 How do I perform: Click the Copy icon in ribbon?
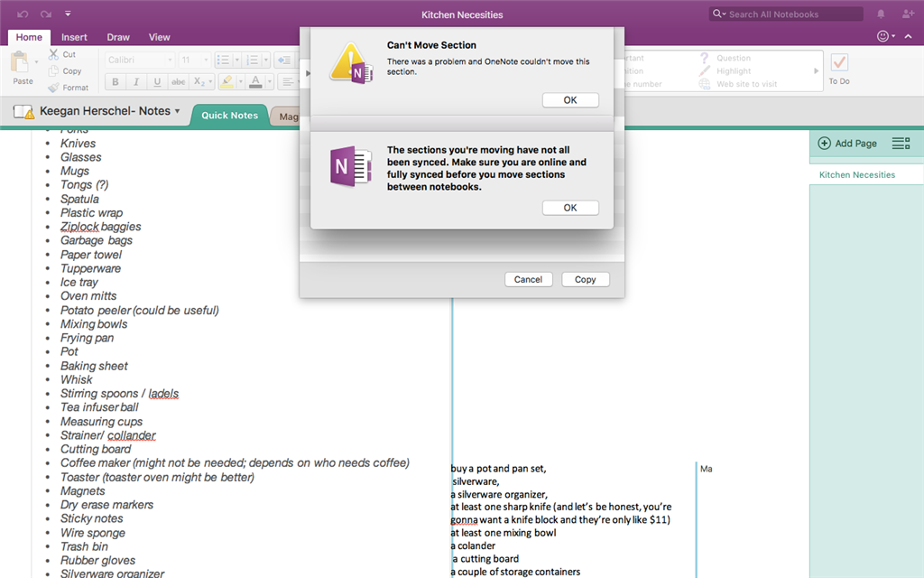tap(53, 70)
